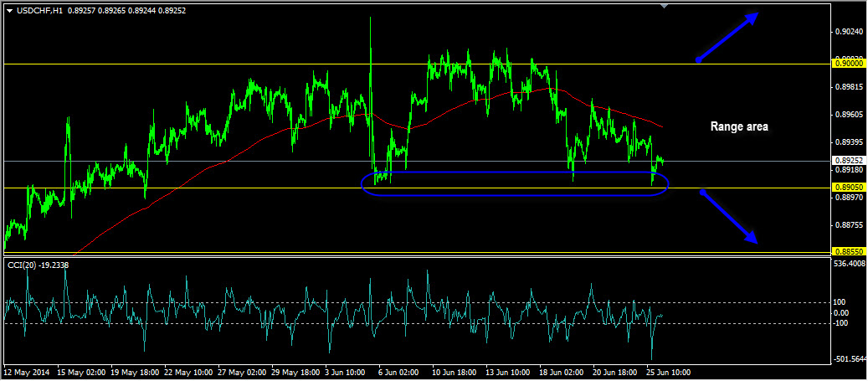
Task: Click the 29 May 18:00 time label
Action: click(x=295, y=372)
